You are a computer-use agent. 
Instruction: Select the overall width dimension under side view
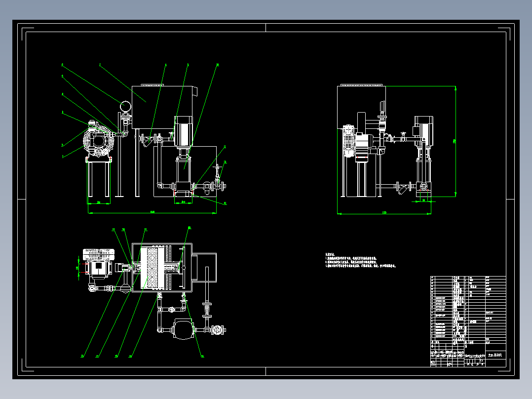coord(384,213)
